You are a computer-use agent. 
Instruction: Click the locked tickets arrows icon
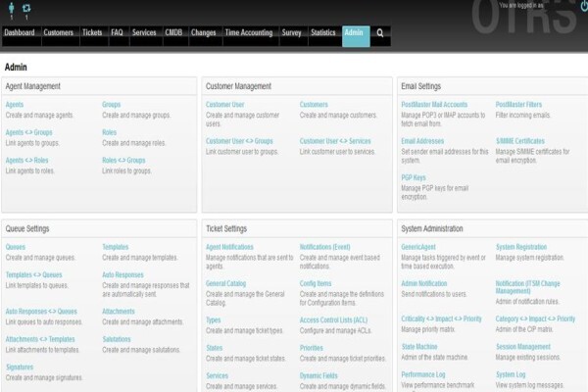[26, 8]
